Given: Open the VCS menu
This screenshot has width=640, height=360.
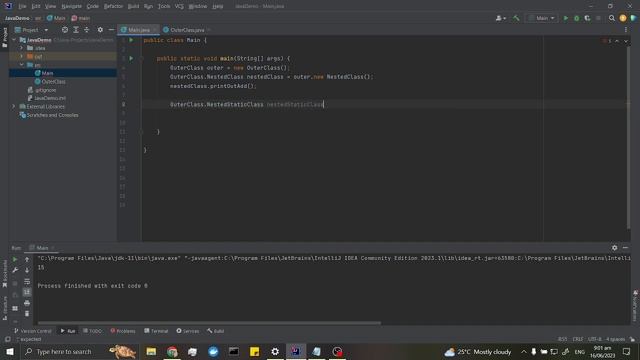Looking at the screenshot, I should tap(179, 6).
